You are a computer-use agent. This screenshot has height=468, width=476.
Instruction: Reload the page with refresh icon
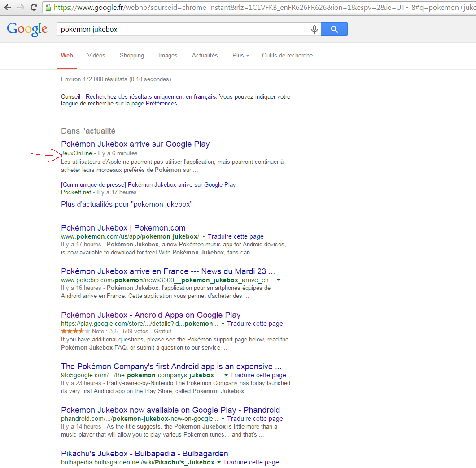coord(34,7)
